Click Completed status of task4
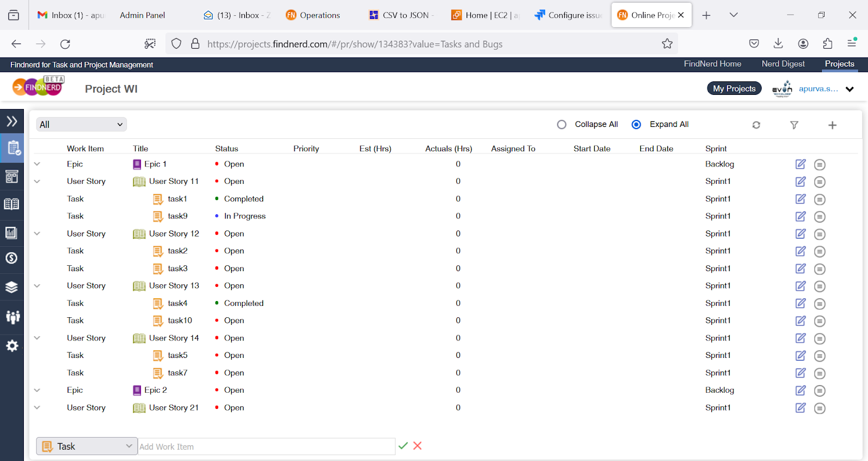Screen dimensions: 868x461 tap(244, 303)
